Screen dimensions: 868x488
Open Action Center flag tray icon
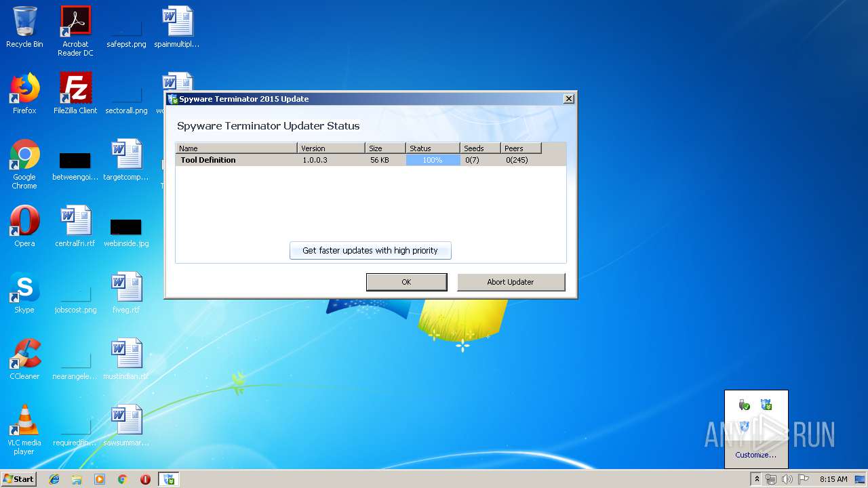tap(804, 479)
